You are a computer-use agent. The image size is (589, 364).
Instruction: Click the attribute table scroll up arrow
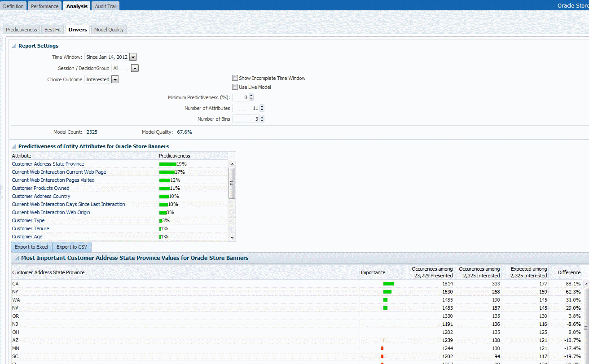232,164
